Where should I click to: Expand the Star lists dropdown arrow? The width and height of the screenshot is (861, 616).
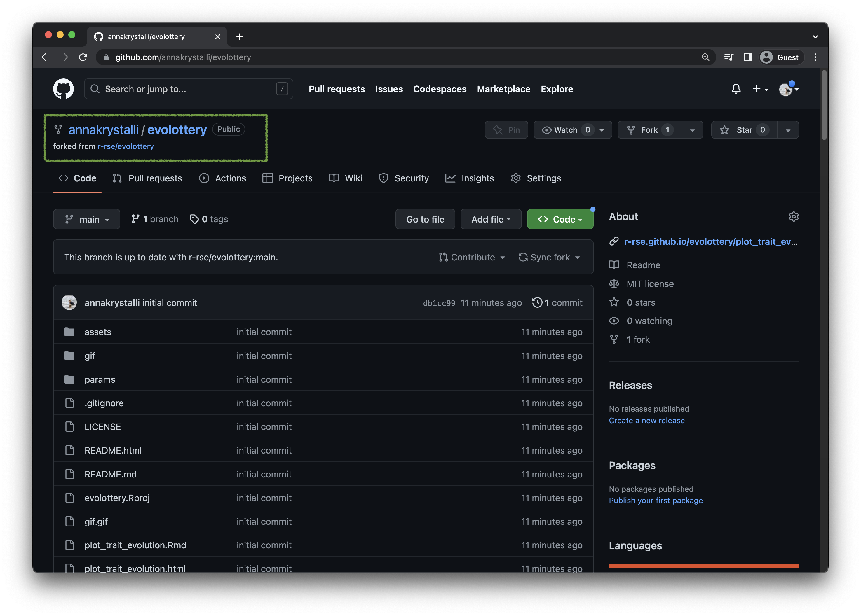coord(788,130)
